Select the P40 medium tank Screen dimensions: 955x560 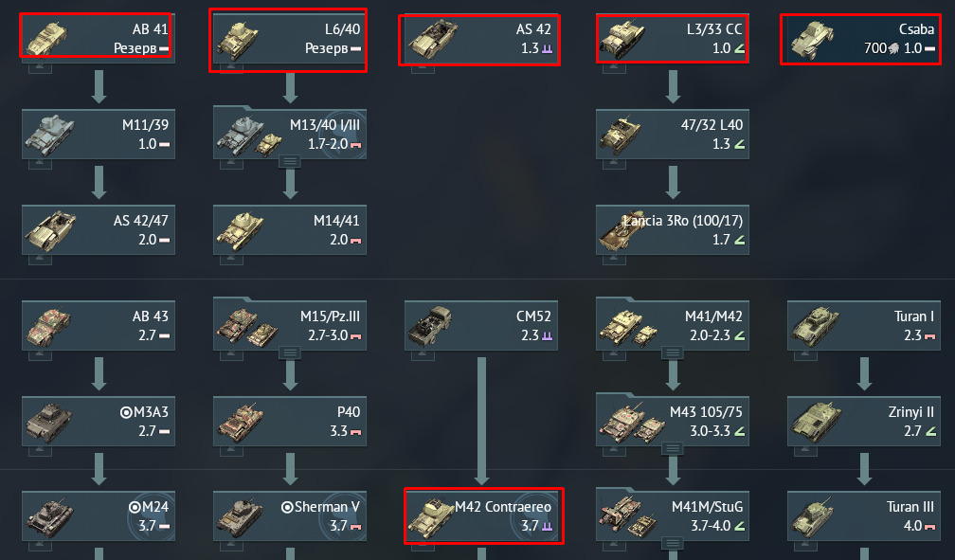click(x=290, y=421)
